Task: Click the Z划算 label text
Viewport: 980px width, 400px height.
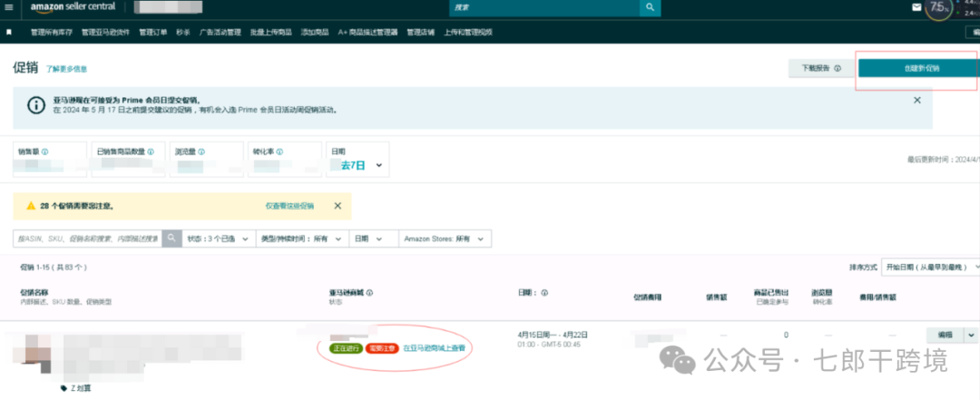Action: click(81, 388)
